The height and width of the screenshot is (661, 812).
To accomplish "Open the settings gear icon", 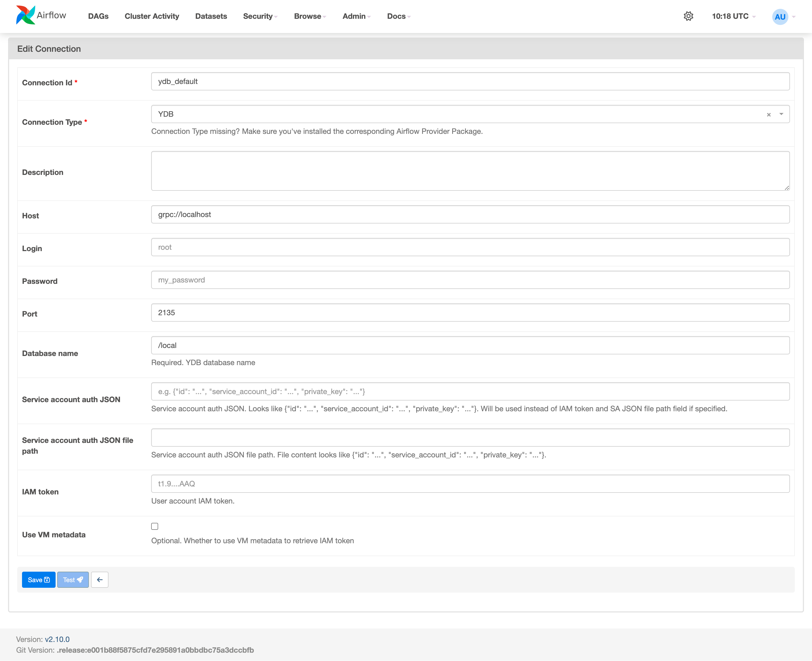I will click(x=688, y=16).
